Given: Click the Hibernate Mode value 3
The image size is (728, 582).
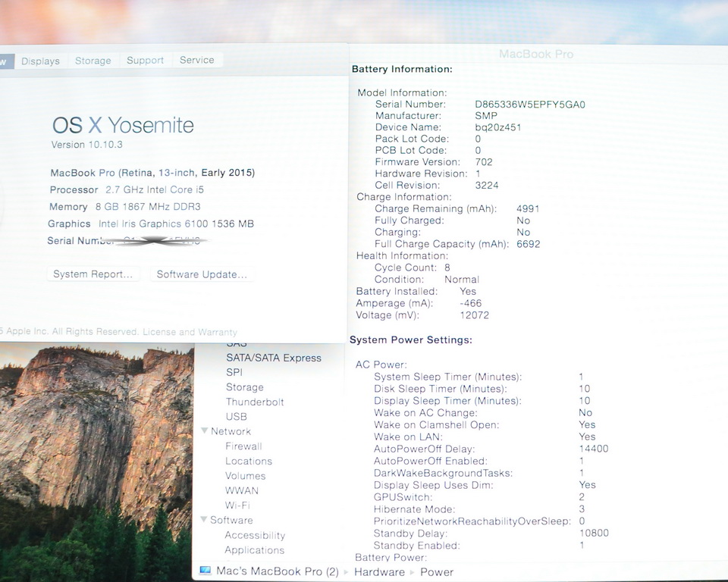Looking at the screenshot, I should click(x=582, y=508).
